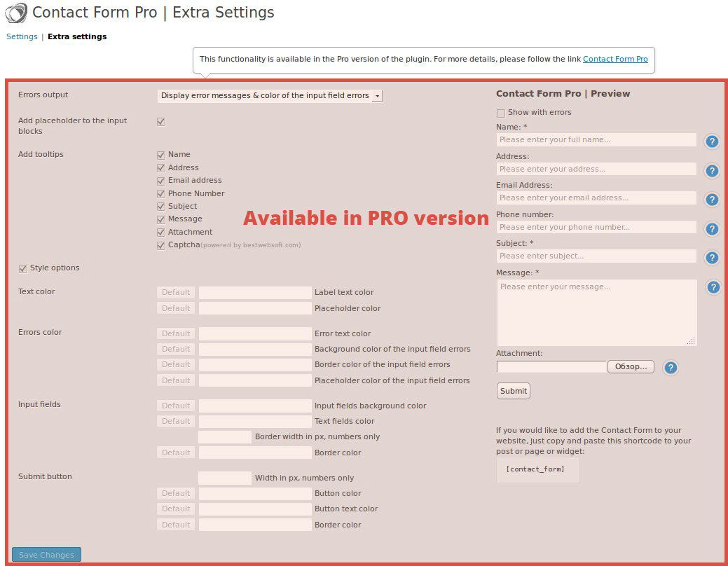This screenshot has width=728, height=566.
Task: Set submit Button color field
Action: pos(255,493)
